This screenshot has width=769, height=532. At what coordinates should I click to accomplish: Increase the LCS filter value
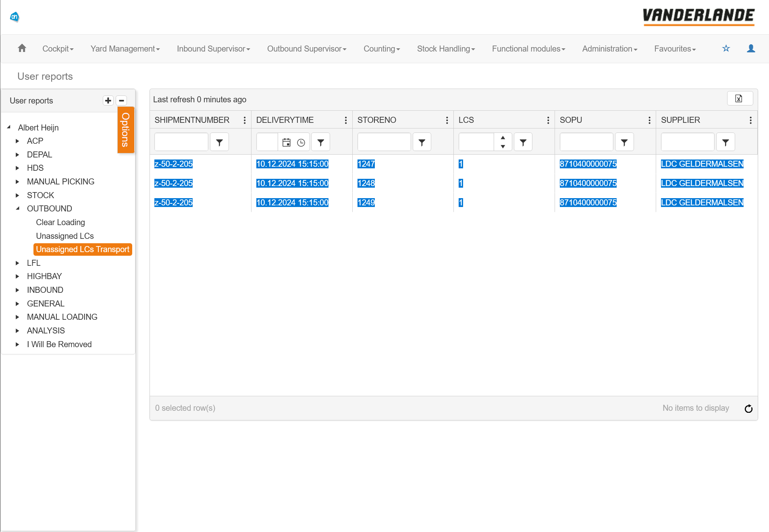[503, 138]
